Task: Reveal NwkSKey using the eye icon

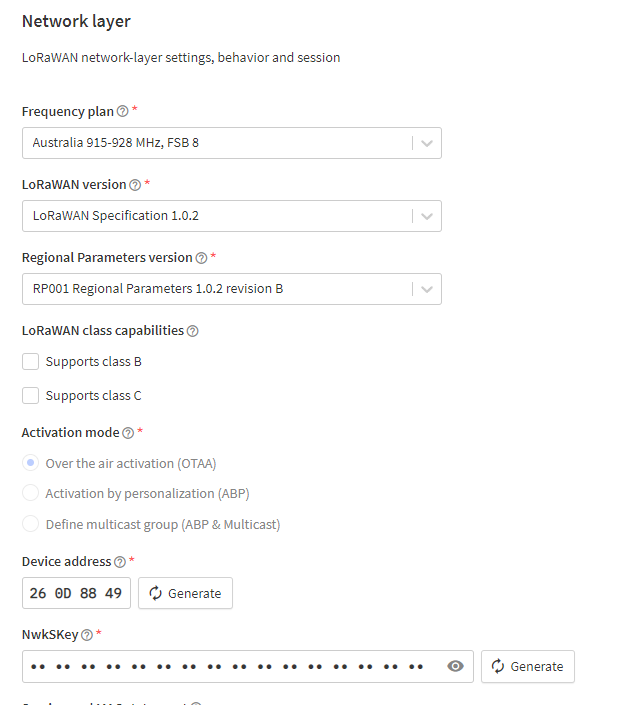Action: (456, 666)
